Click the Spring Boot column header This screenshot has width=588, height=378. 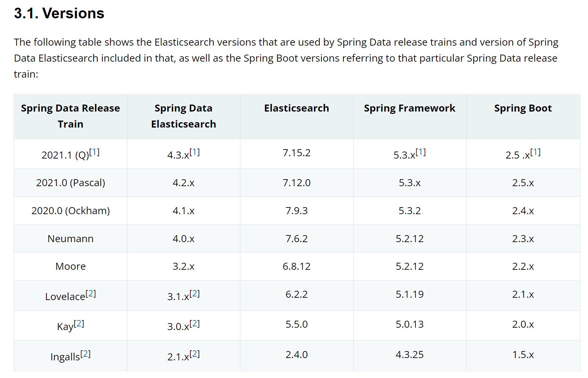pyautogui.click(x=523, y=108)
